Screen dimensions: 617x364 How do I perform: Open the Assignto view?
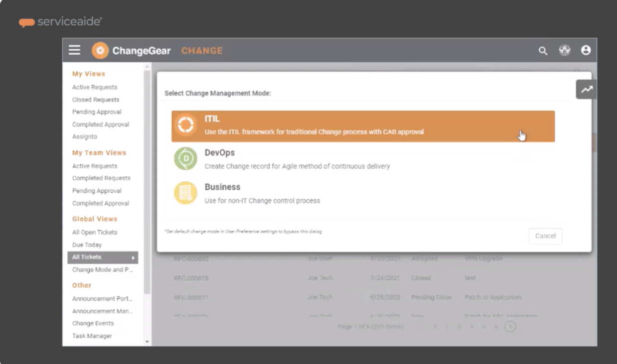click(x=85, y=136)
